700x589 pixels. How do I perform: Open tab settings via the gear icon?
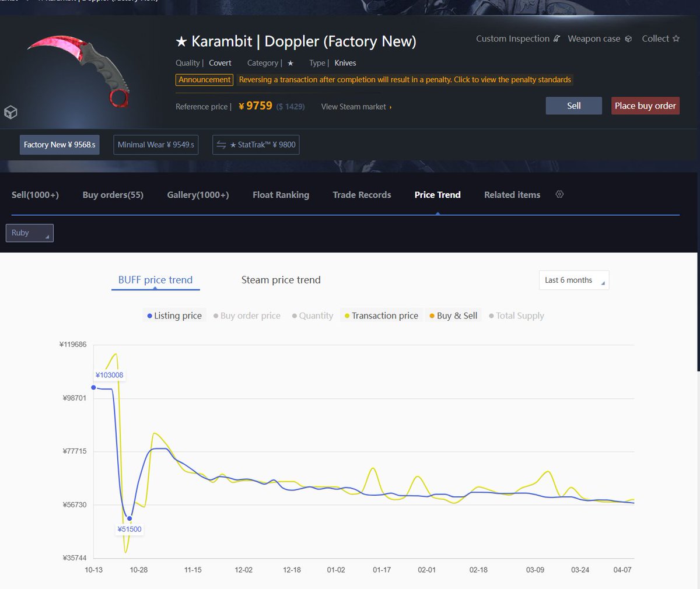click(x=559, y=194)
